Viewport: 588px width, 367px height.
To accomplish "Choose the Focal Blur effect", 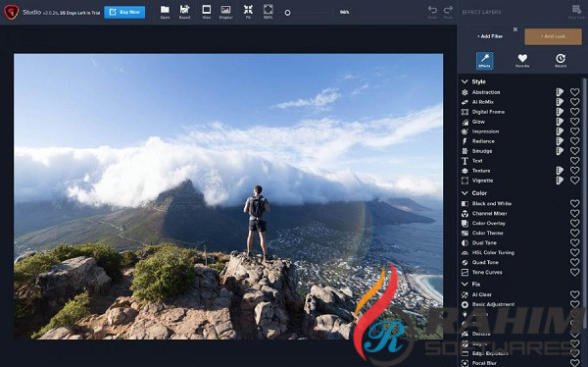I will coord(484,363).
